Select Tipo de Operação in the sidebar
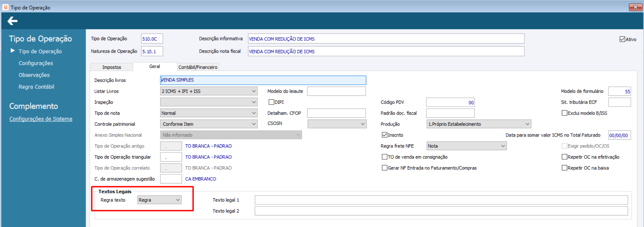Screen dimensions: 644x227 (x=40, y=51)
